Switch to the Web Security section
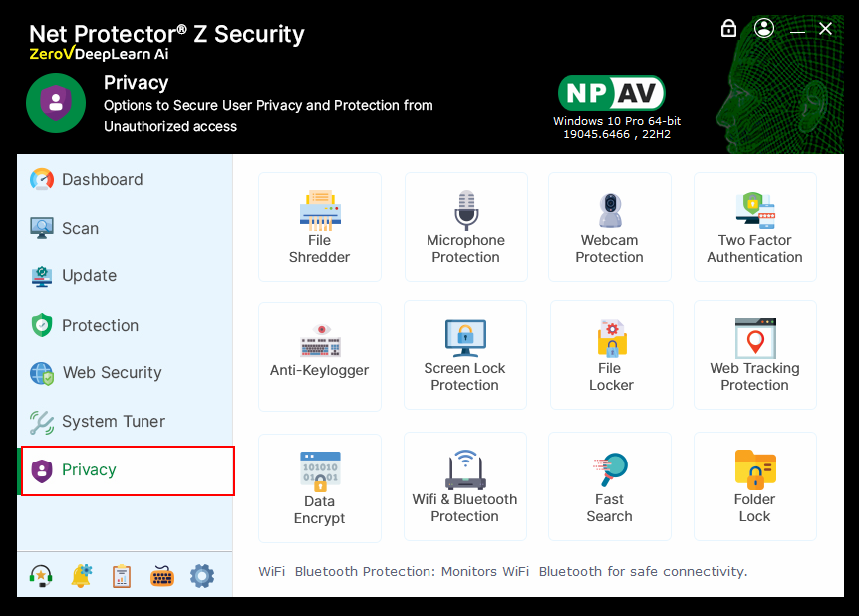 click(112, 373)
